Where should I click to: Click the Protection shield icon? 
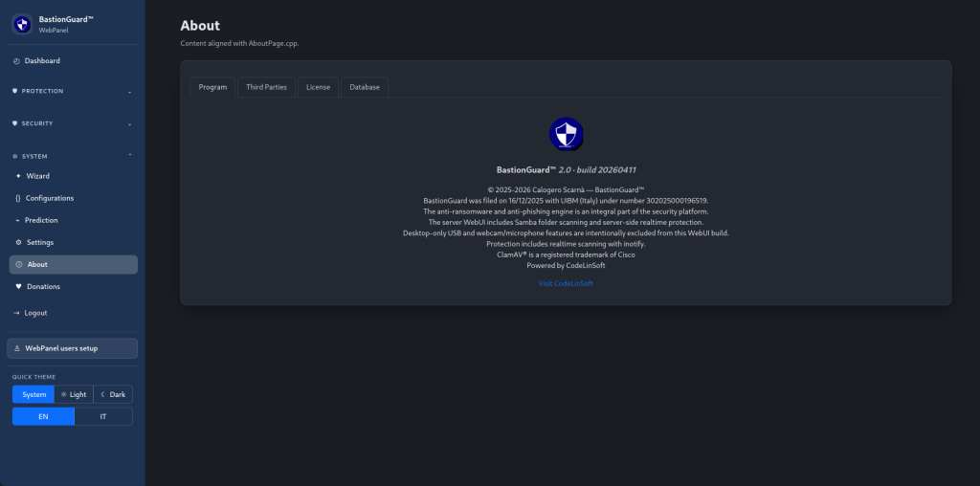coord(15,91)
